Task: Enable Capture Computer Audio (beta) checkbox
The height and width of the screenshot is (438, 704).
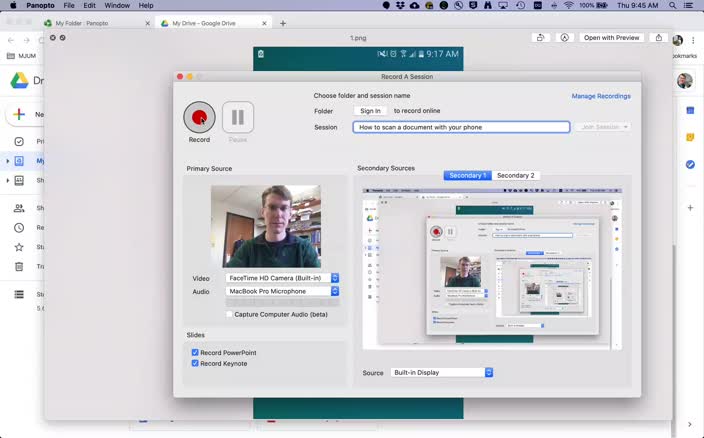Action: click(230, 314)
